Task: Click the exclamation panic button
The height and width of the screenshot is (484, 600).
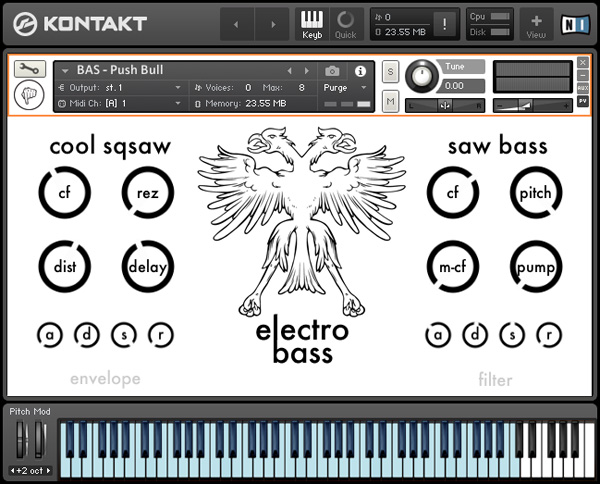Action: coord(444,24)
